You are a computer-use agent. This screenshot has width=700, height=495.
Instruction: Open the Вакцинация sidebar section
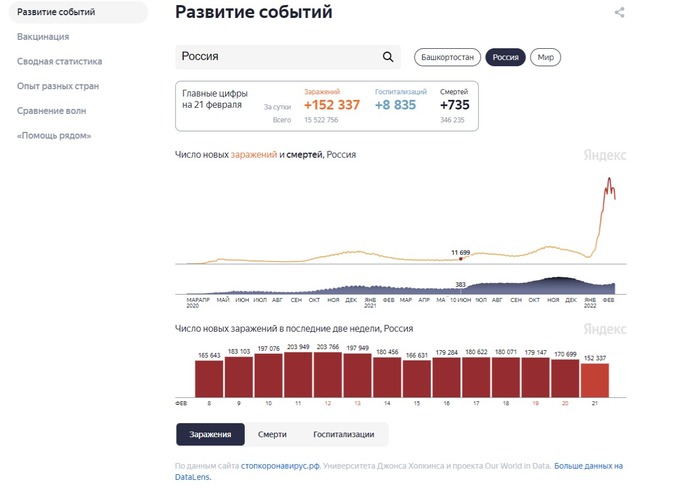point(43,37)
